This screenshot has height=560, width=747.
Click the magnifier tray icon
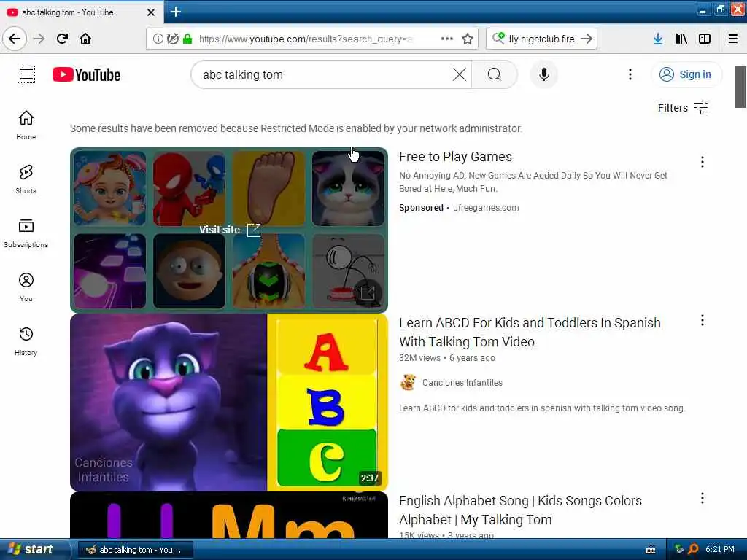click(x=693, y=550)
